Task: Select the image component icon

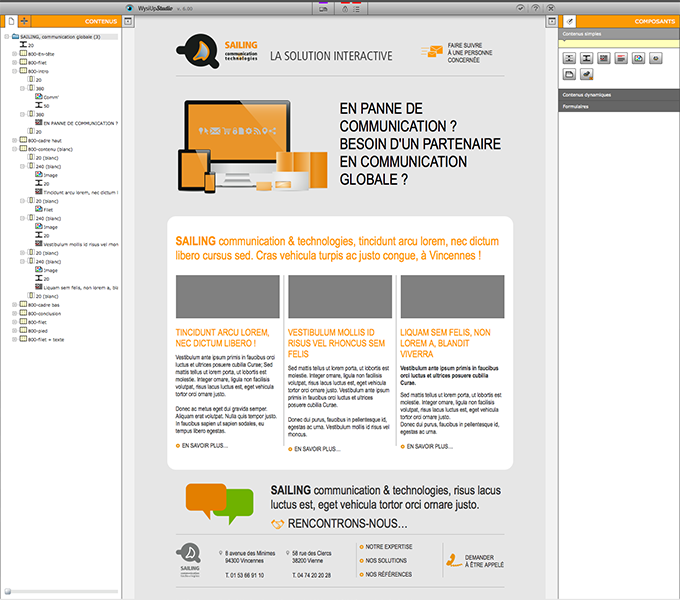Action: tap(638, 58)
